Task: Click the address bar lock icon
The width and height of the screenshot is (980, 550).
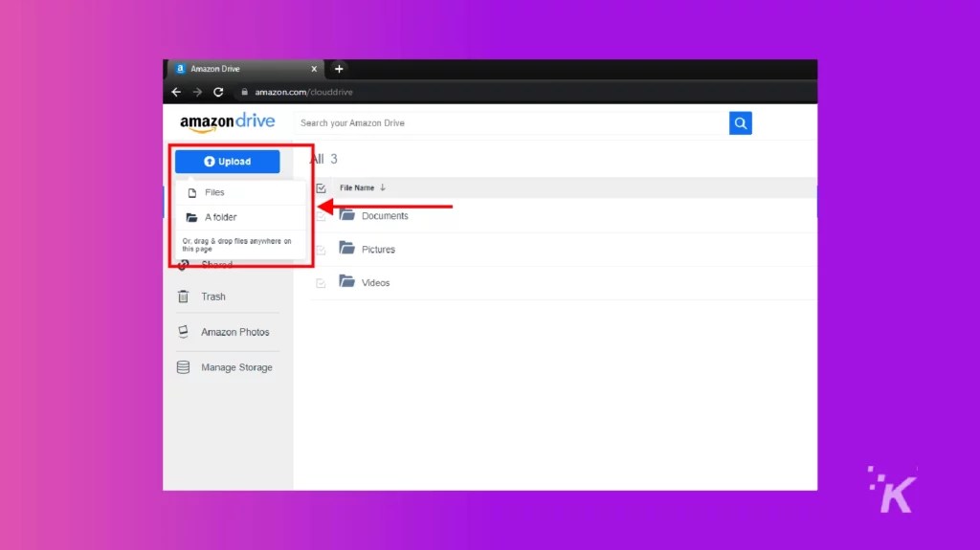Action: [x=244, y=92]
